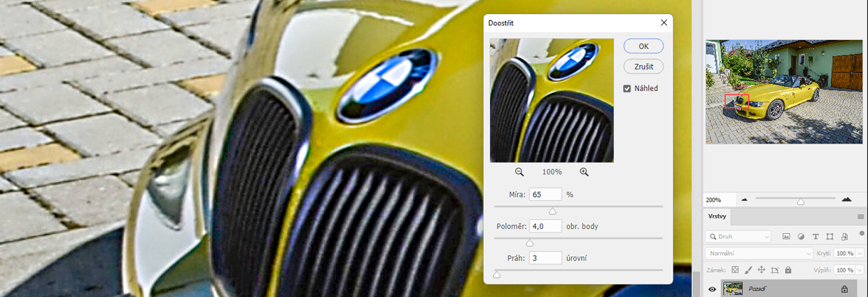
Task: Zoom out the dialog preview
Action: pos(519,172)
